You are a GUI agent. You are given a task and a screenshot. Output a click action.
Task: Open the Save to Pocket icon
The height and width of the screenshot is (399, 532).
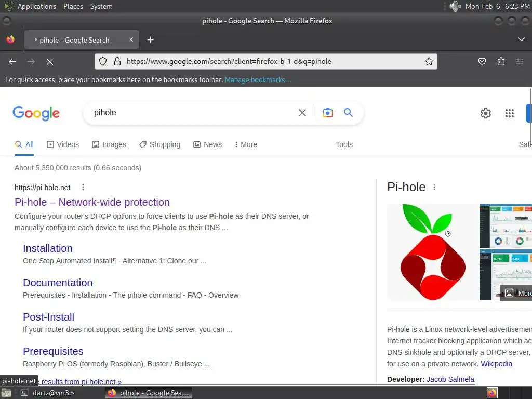click(482, 61)
